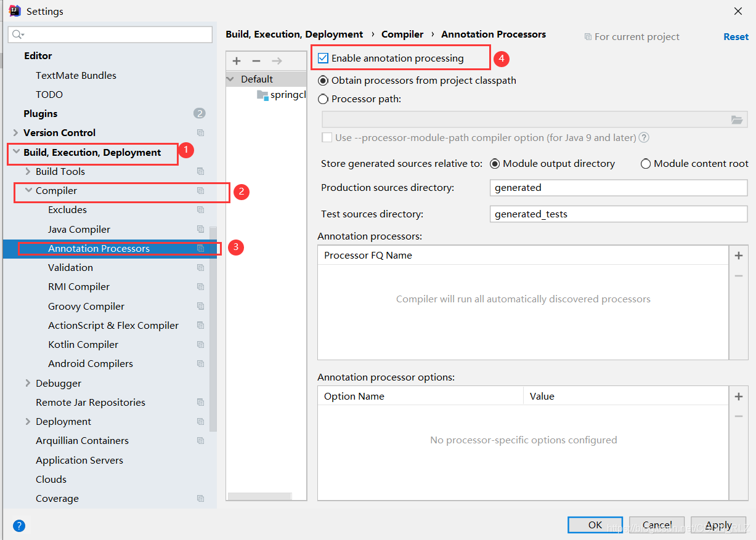Screen dimensions: 756x540
Task: Expand the Build Tools node
Action: click(28, 172)
